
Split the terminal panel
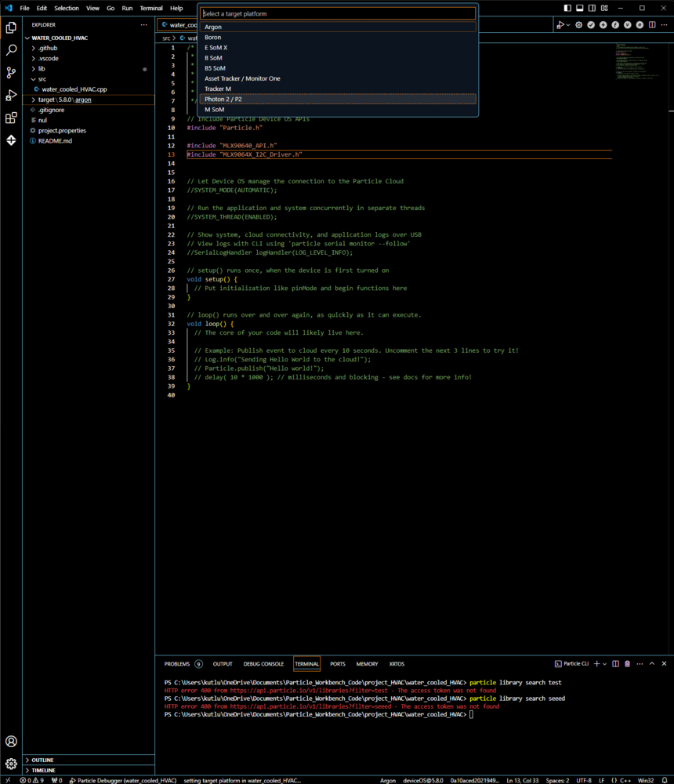click(615, 664)
